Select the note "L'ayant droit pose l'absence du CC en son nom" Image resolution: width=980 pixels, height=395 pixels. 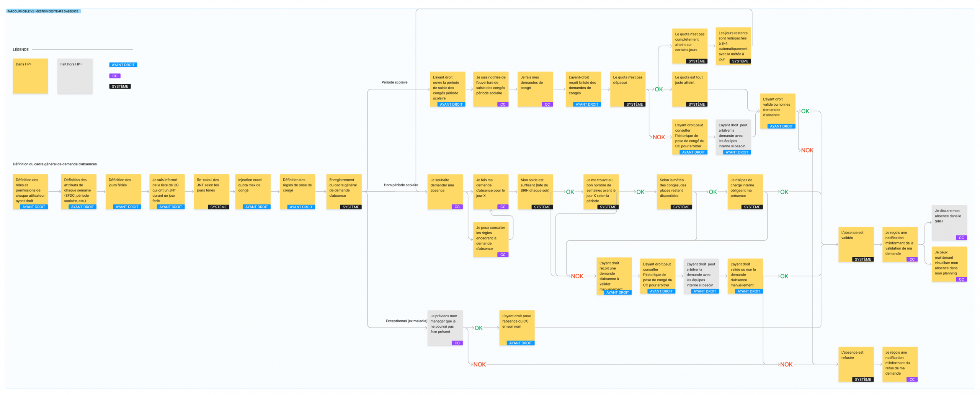click(x=517, y=328)
